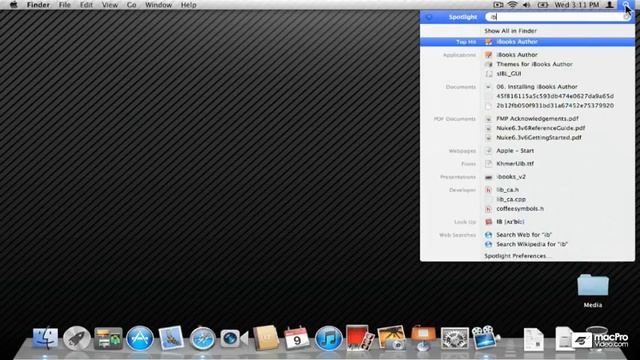Viewport: 640px width, 360px height.
Task: Open Mission Control from the Dock
Action: (108, 338)
